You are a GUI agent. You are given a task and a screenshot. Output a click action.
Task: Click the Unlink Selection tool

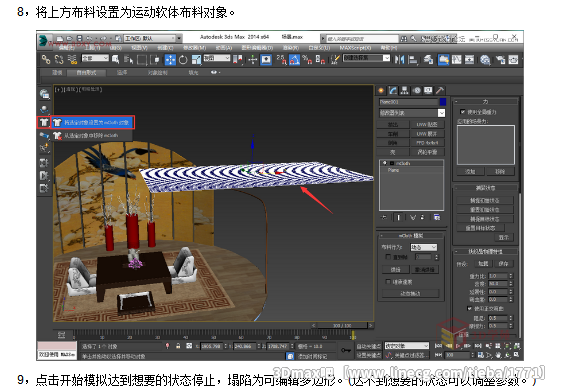point(59,59)
